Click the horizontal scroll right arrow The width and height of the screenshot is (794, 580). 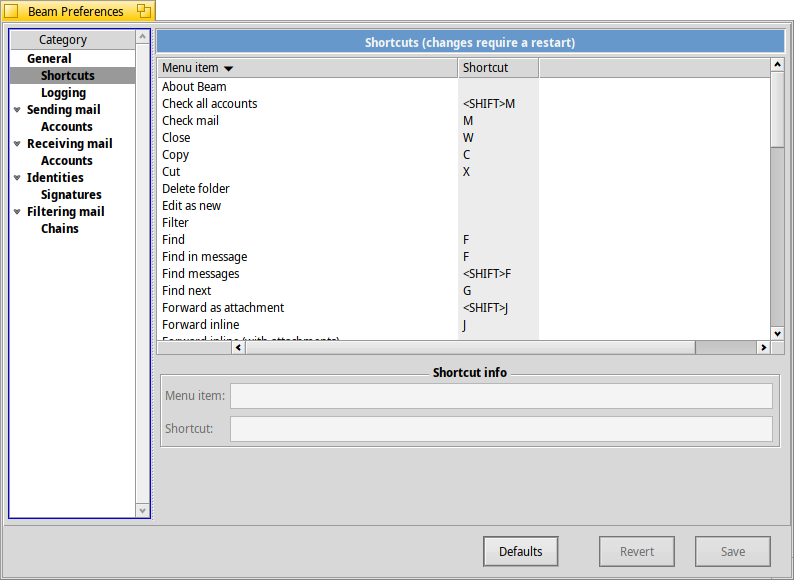coord(764,347)
